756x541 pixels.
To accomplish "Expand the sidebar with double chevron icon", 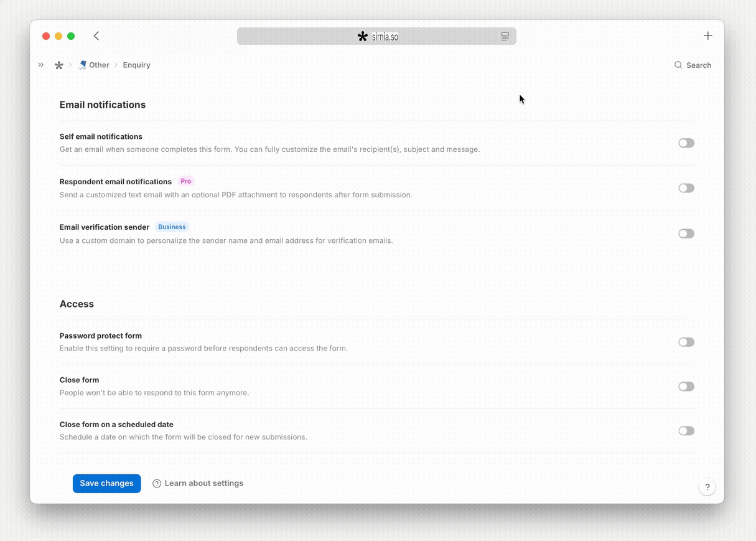I will coord(41,65).
